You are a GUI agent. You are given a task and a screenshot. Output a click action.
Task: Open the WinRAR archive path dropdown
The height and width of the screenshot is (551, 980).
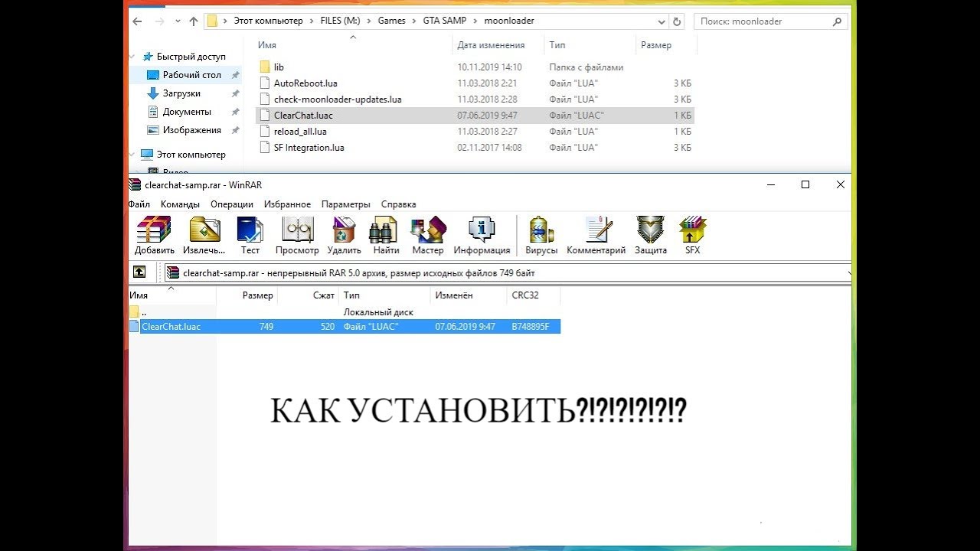coord(848,272)
